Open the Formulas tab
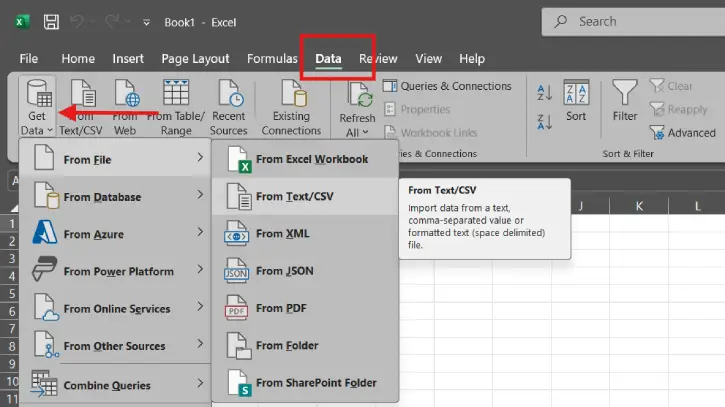This screenshot has width=725, height=407. click(x=272, y=59)
